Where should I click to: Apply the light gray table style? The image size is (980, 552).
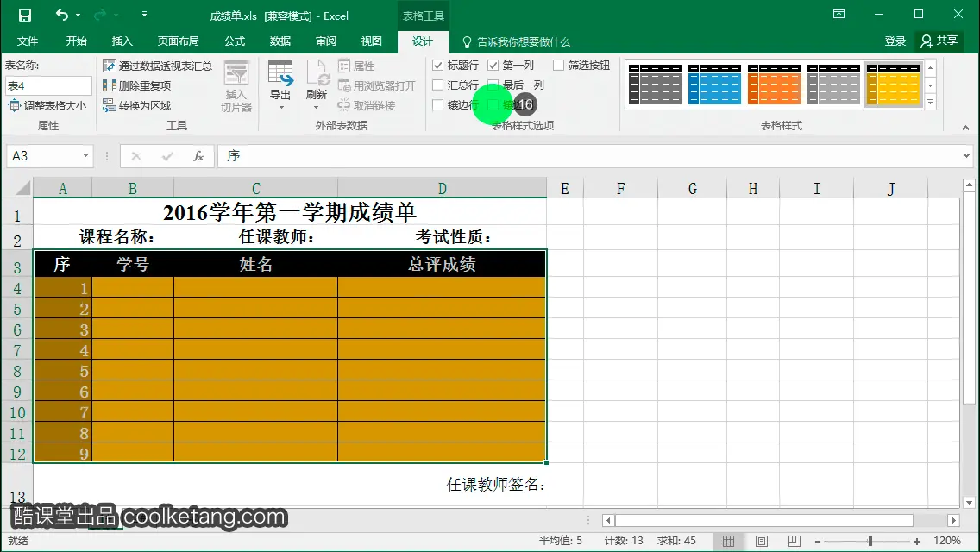[833, 84]
